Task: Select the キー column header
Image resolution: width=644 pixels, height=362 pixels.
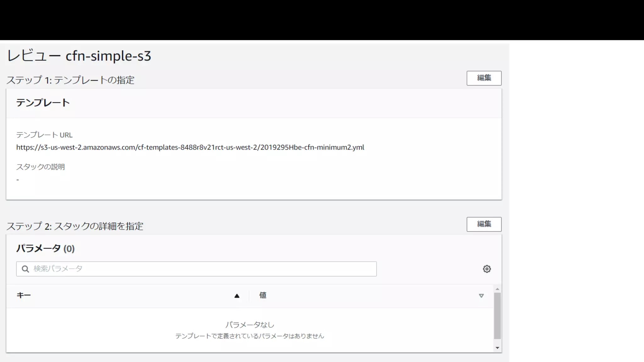Action: point(24,295)
